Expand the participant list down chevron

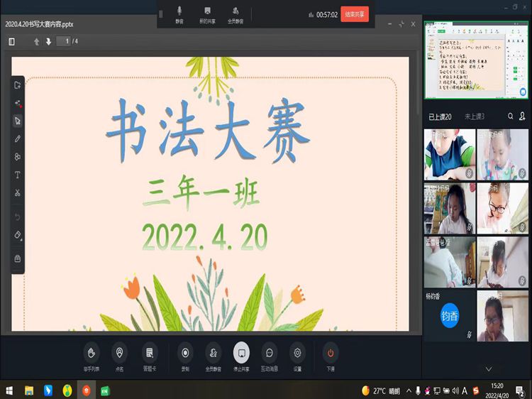(488, 369)
